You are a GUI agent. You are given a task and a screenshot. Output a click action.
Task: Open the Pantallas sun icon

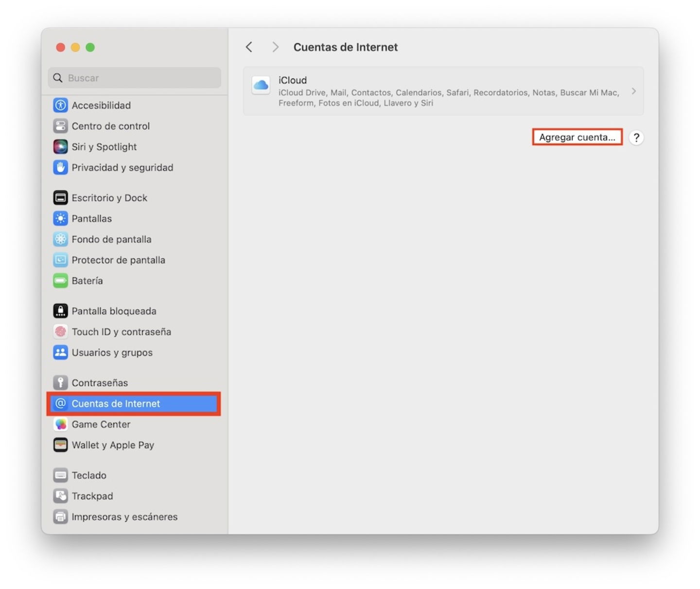click(x=60, y=218)
